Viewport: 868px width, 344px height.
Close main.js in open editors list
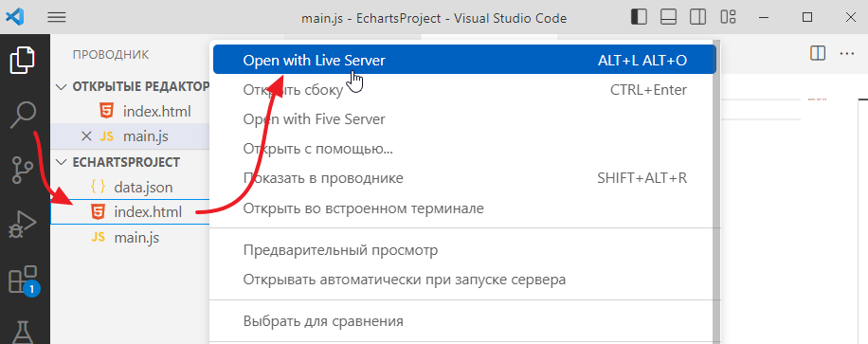coord(86,136)
